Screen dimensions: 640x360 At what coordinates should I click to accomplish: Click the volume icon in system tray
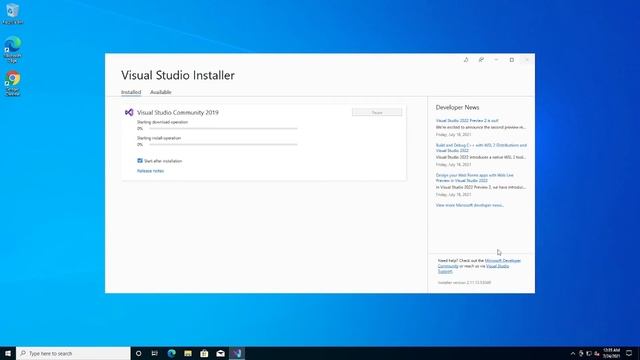tap(597, 353)
